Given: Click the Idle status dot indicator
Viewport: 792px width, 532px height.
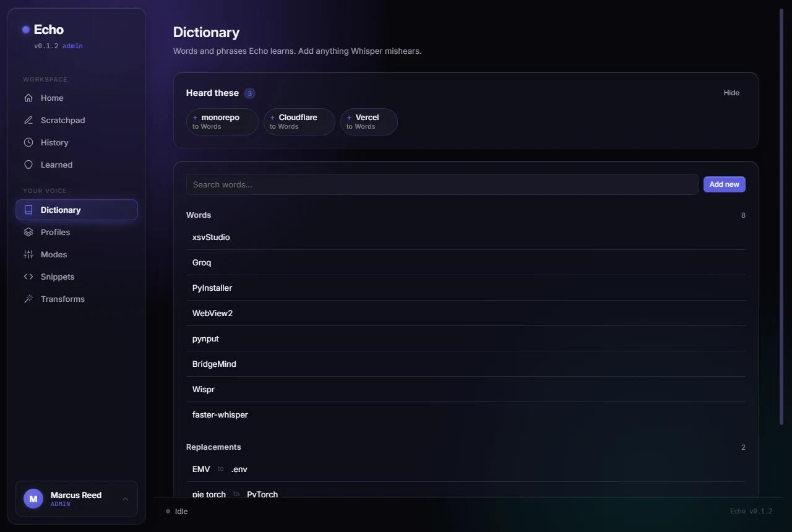Looking at the screenshot, I should tap(168, 512).
